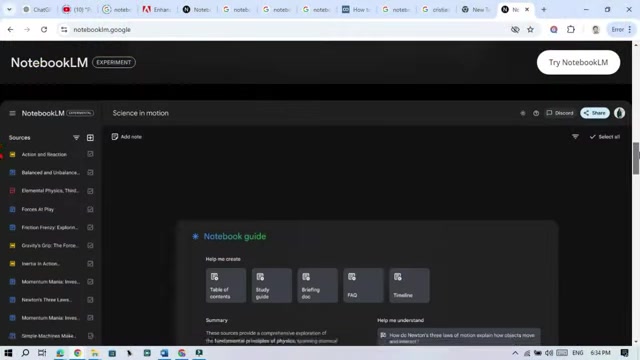Show hidden system tray icons chevron

(515, 353)
